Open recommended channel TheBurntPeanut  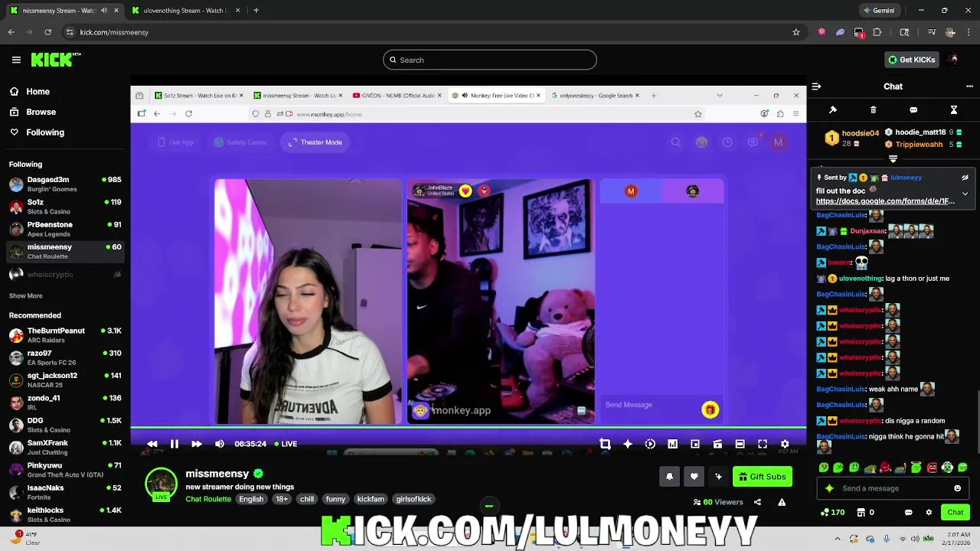click(x=65, y=335)
